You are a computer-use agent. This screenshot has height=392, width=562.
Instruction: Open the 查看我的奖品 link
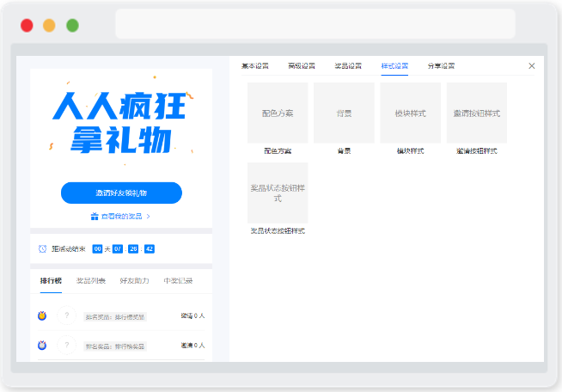(121, 217)
